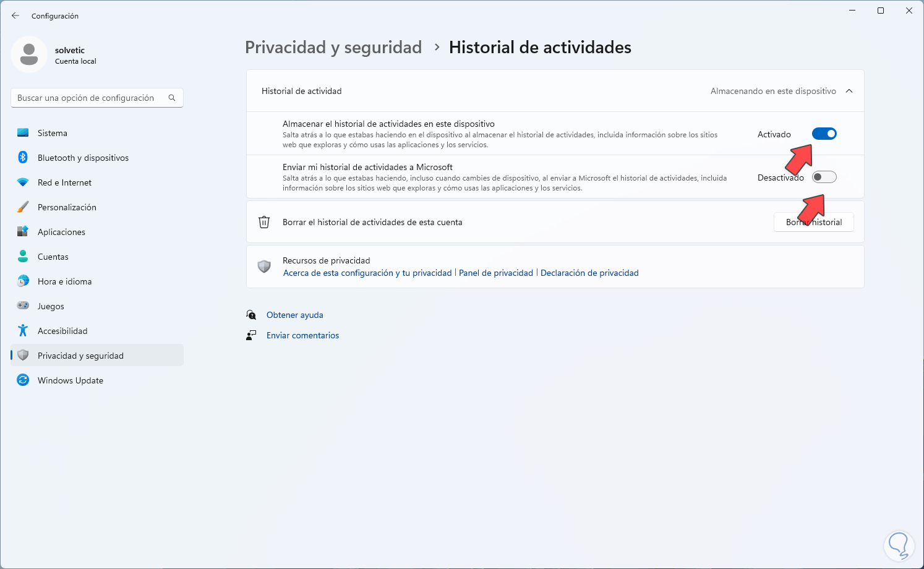Screen dimensions: 924x569
Task: Close the Configuración window
Action: point(909,11)
